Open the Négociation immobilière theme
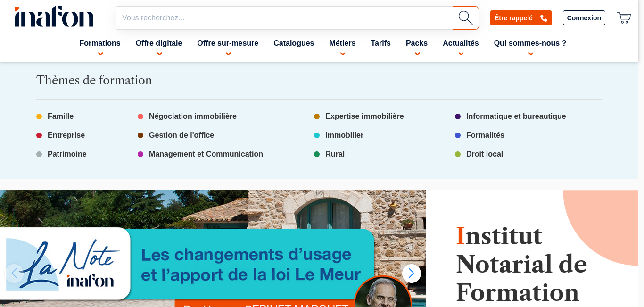This screenshot has width=644, height=307. 193,116
